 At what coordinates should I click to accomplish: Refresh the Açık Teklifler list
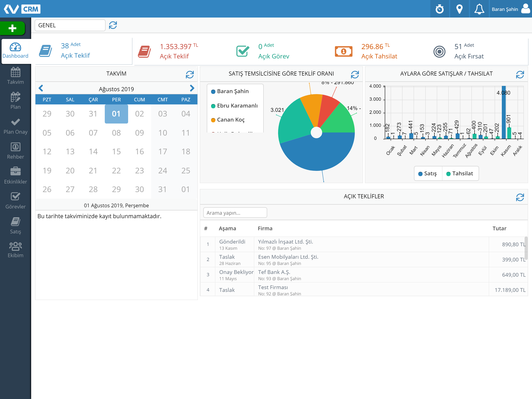click(x=520, y=197)
